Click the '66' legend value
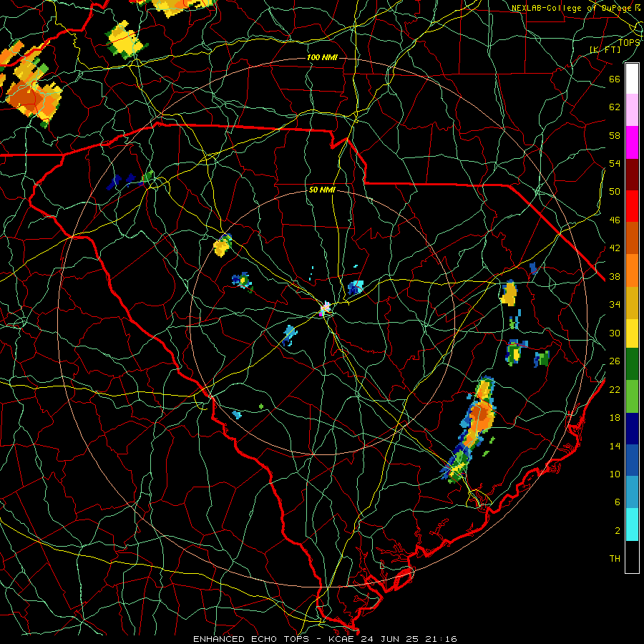The height and width of the screenshot is (644, 644). click(x=615, y=79)
